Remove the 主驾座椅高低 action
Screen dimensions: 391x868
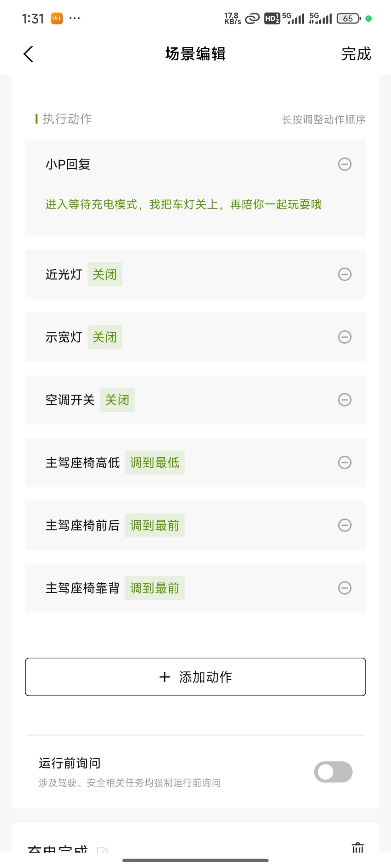(344, 462)
